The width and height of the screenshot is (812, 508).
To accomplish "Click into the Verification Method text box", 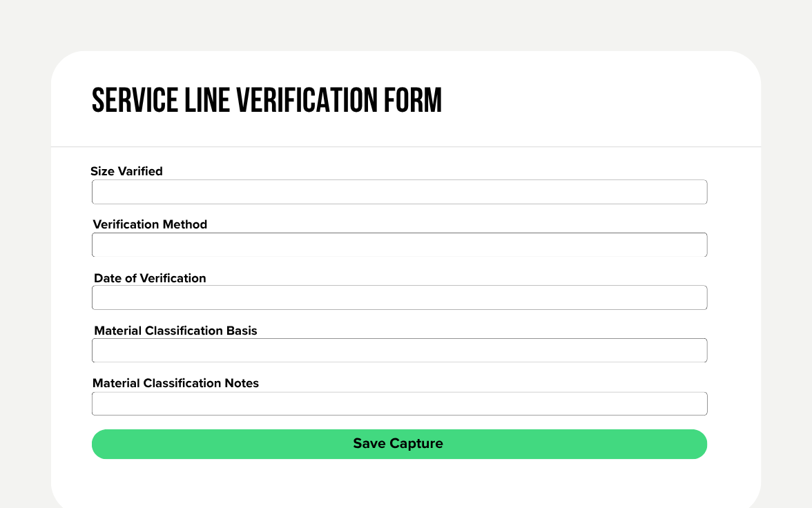I will pyautogui.click(x=399, y=245).
